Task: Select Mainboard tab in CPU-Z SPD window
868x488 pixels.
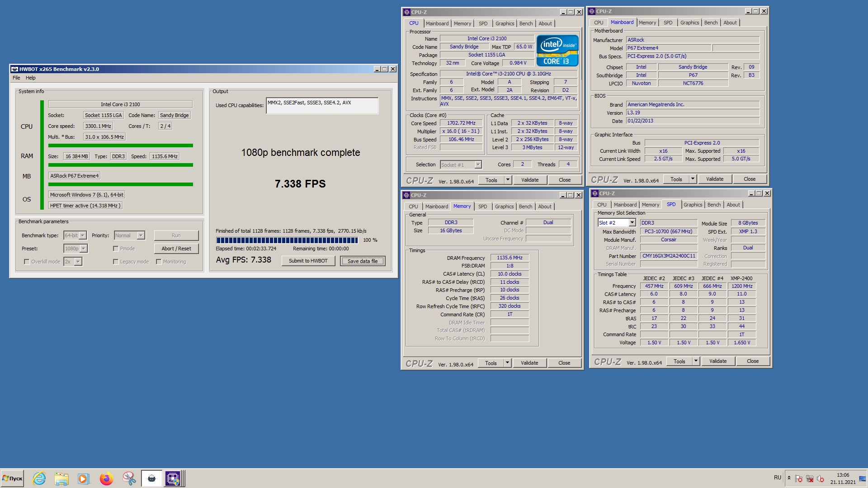Action: click(625, 205)
